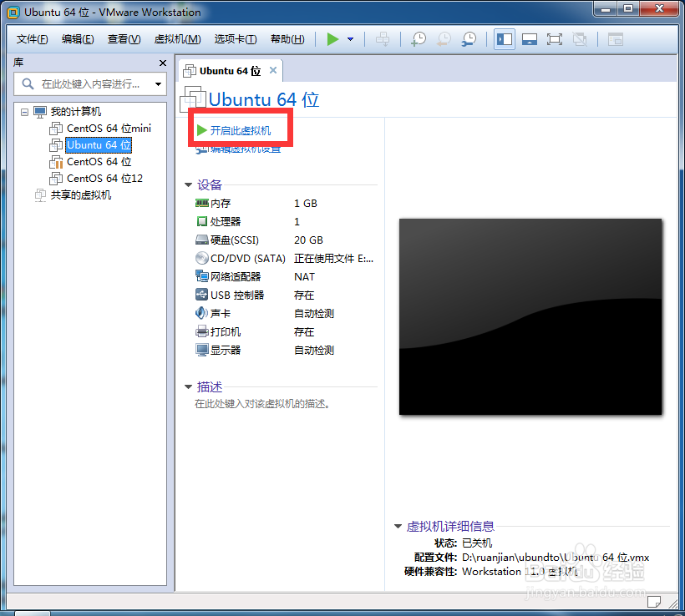Click the large VM icon beside the title

(193, 99)
